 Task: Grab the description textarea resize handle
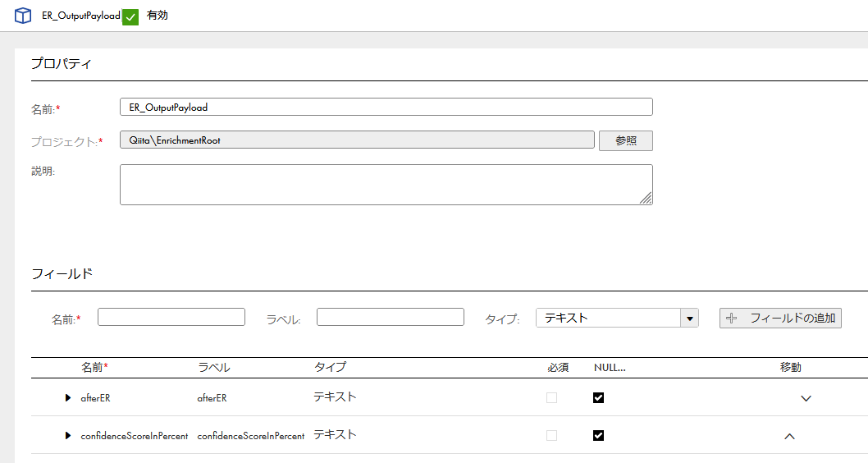click(646, 198)
